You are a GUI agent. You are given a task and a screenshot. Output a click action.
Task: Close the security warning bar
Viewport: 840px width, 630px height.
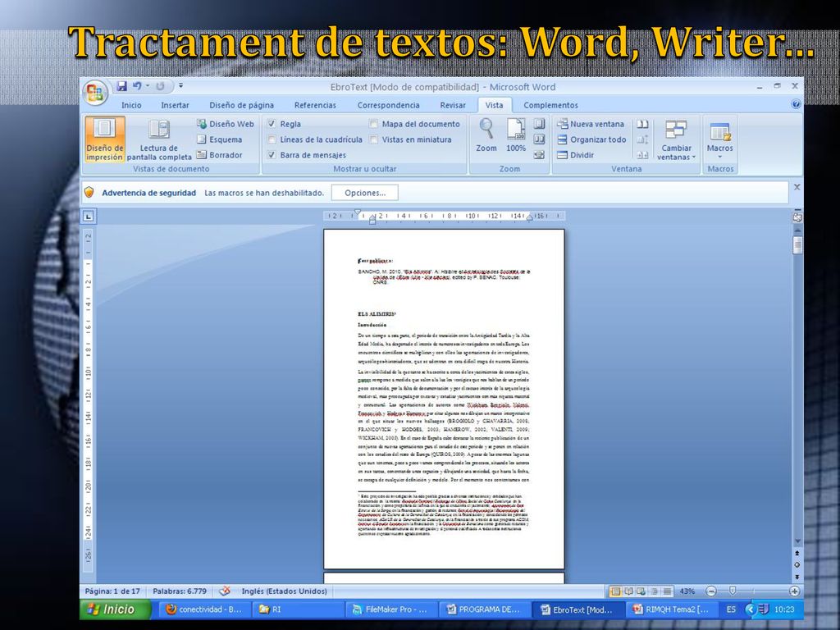(797, 187)
